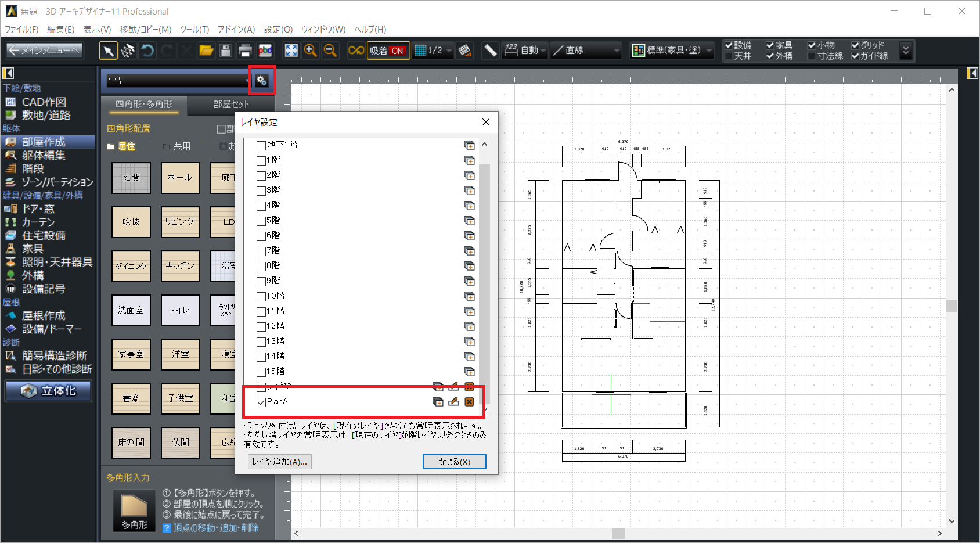The width and height of the screenshot is (980, 543).
Task: Click the layer settings gear icon
Action: tap(262, 81)
